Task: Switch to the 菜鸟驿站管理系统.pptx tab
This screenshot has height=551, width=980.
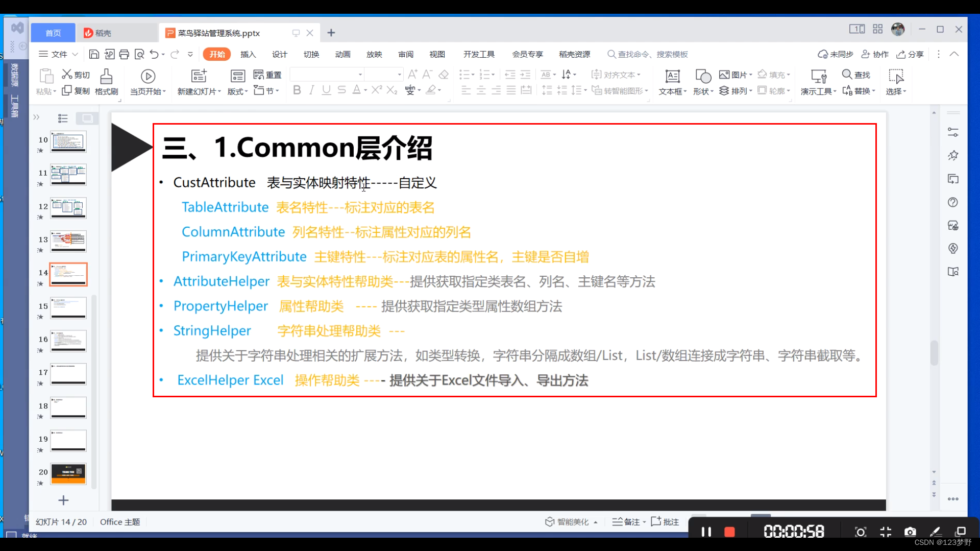Action: point(219,32)
